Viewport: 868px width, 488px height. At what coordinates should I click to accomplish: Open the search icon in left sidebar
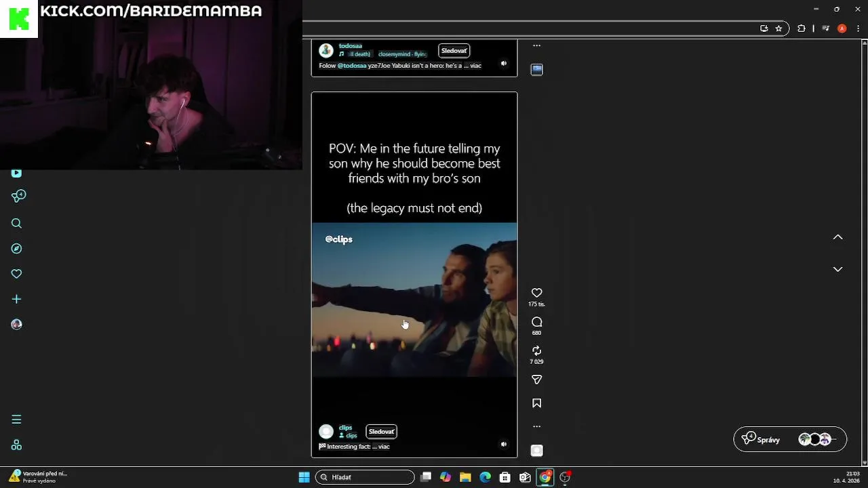point(16,224)
